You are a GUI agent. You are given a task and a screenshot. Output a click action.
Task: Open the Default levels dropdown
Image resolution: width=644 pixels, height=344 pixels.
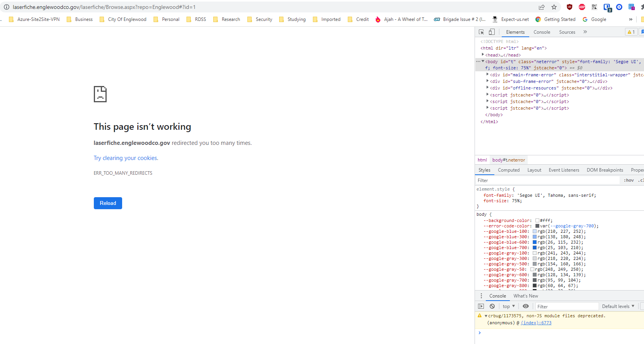pyautogui.click(x=618, y=306)
